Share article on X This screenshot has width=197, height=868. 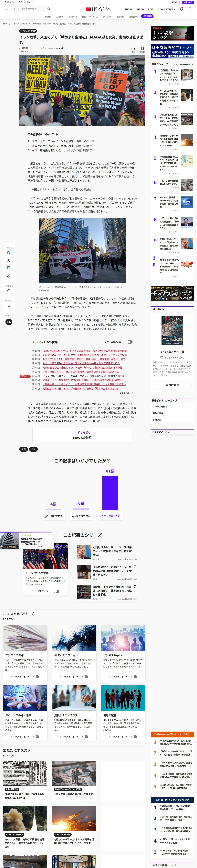9,260
